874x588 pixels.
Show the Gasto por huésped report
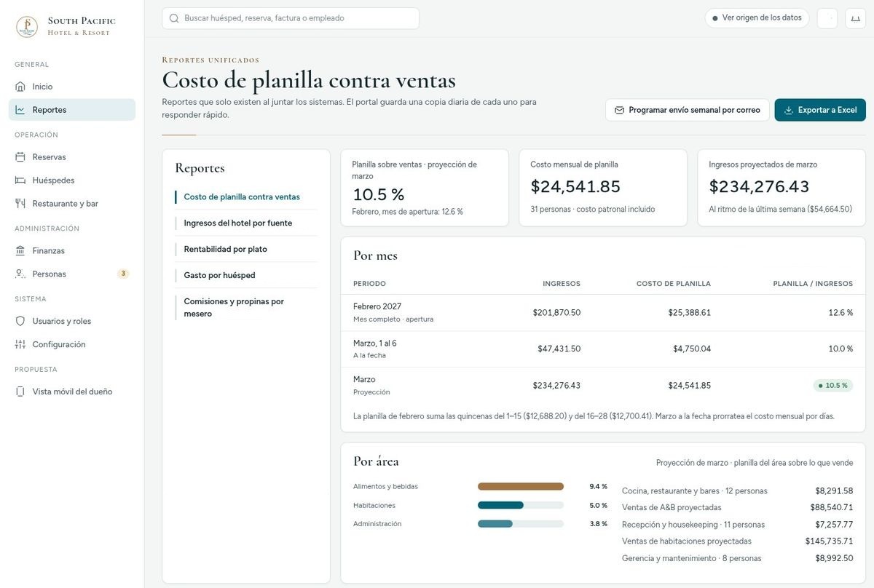click(x=219, y=275)
